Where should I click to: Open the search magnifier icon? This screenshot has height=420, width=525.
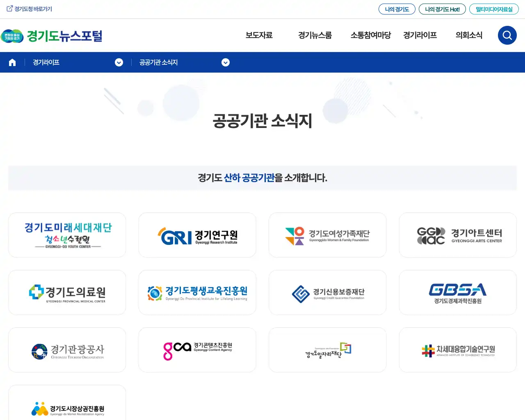[507, 35]
